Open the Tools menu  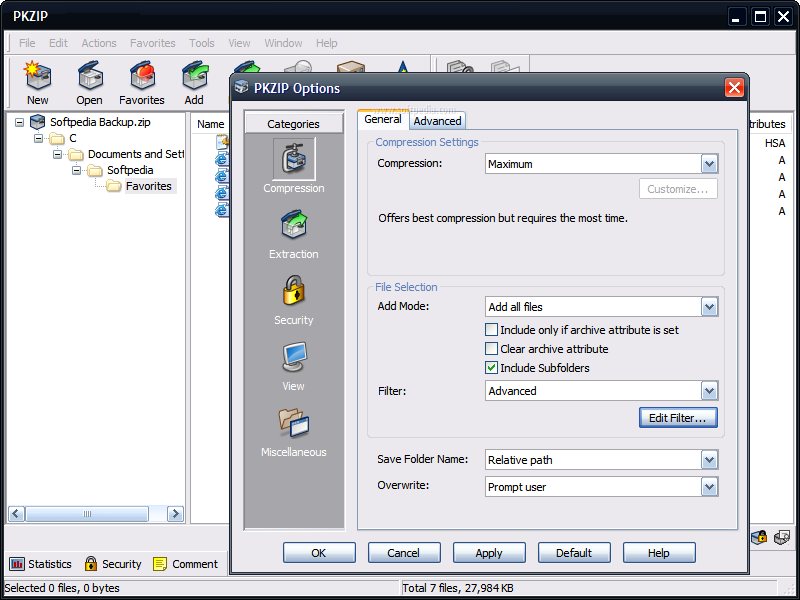click(x=202, y=43)
